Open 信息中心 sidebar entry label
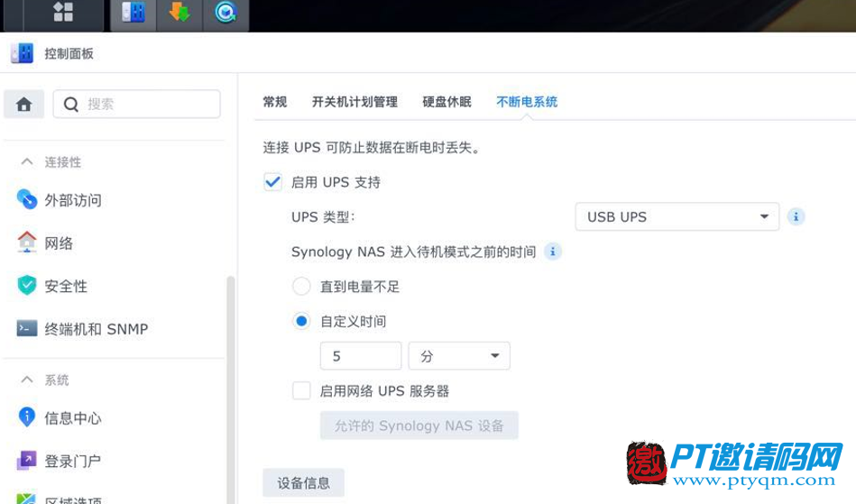Screen dimensions: 856x504 (73, 417)
